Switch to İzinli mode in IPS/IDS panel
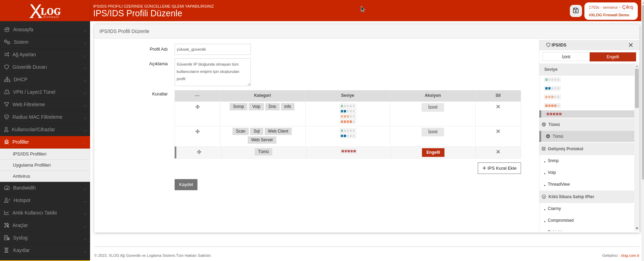The height and width of the screenshot is (261, 644). tap(566, 57)
